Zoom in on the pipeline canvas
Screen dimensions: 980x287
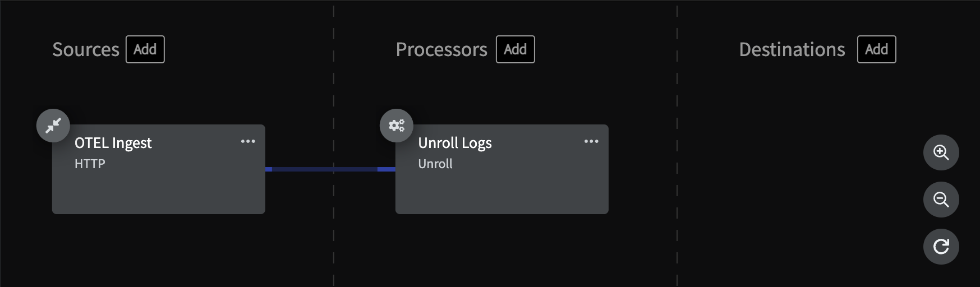coord(941,152)
